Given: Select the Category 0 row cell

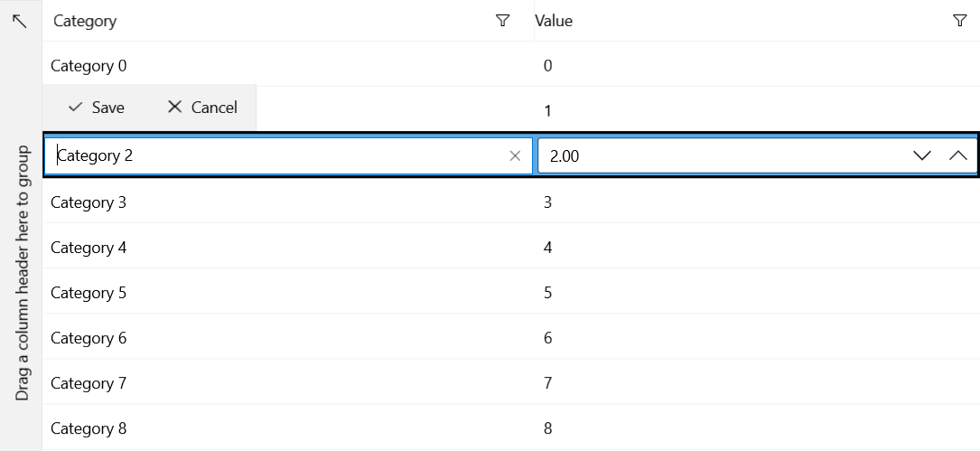Looking at the screenshot, I should 288,66.
